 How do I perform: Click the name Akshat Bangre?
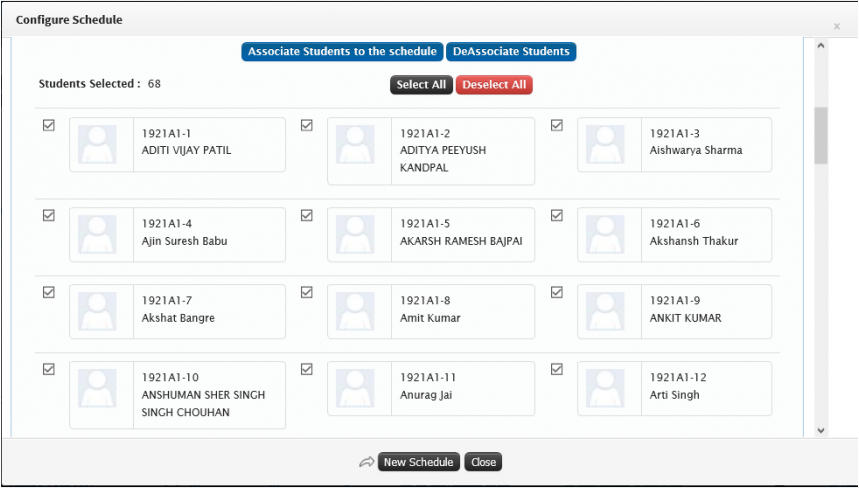(178, 318)
